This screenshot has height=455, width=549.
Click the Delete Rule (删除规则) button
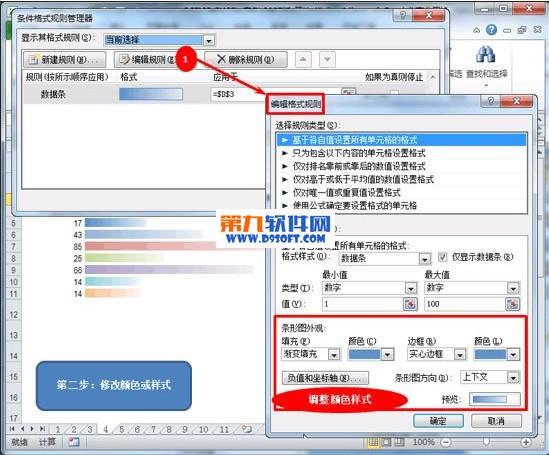point(246,60)
